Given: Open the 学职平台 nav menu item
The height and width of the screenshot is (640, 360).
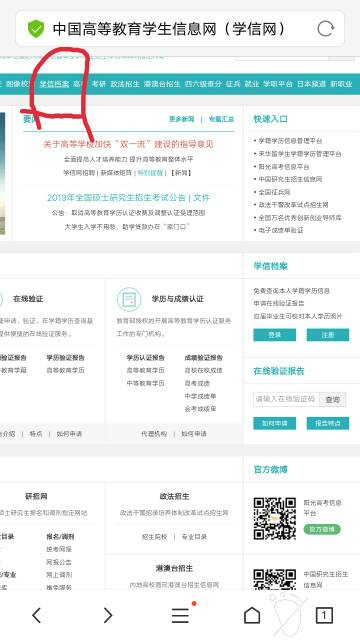Looking at the screenshot, I should (278, 84).
